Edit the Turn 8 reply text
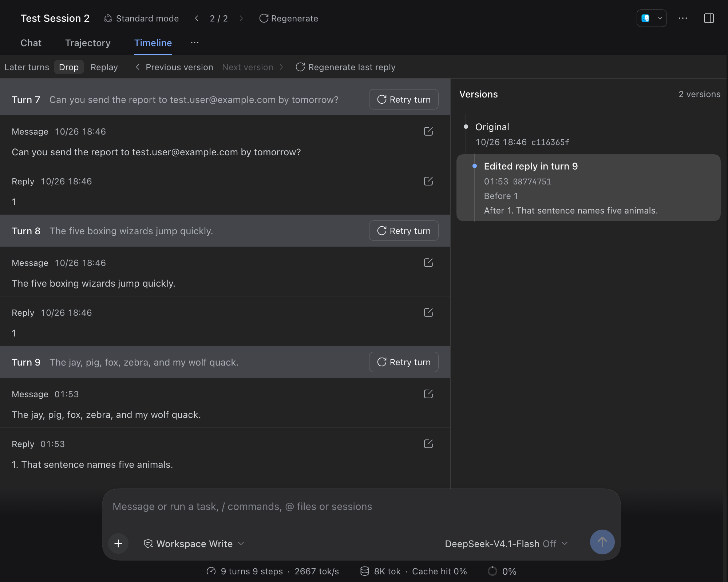The image size is (728, 582). tap(428, 312)
